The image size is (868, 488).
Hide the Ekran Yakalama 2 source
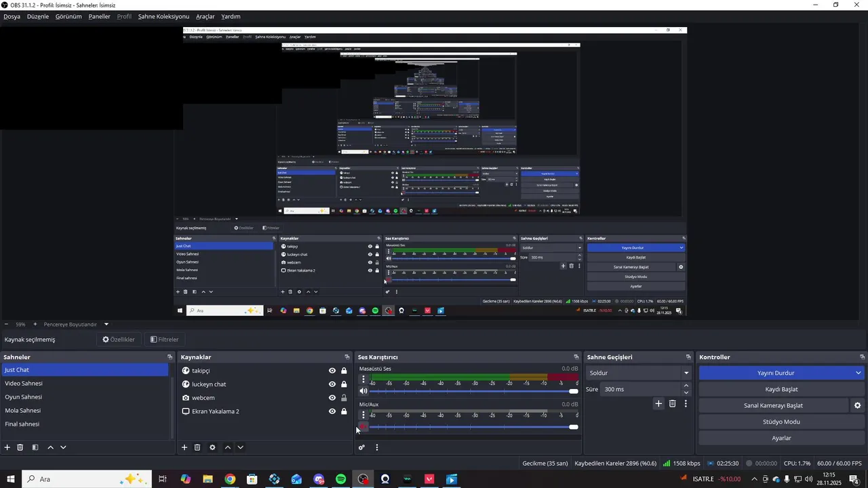tap(332, 411)
